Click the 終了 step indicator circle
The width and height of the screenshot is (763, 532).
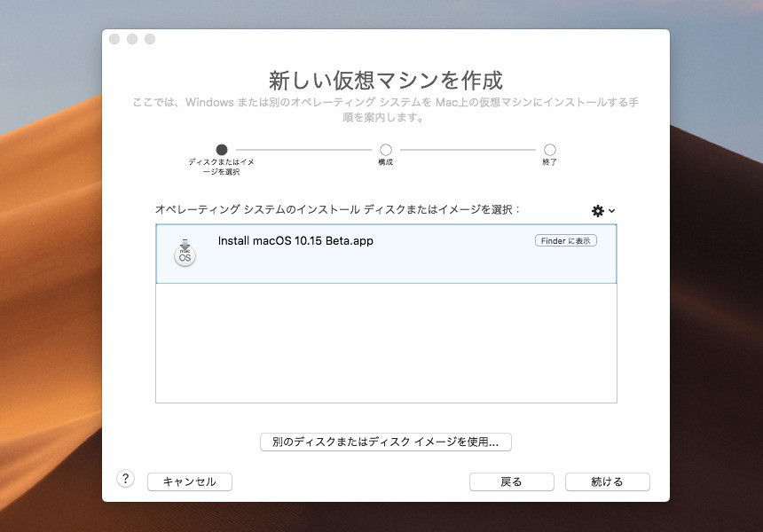[550, 149]
